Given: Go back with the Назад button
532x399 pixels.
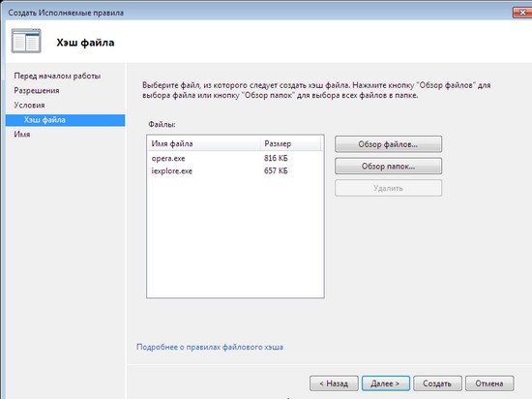Looking at the screenshot, I should [x=334, y=384].
